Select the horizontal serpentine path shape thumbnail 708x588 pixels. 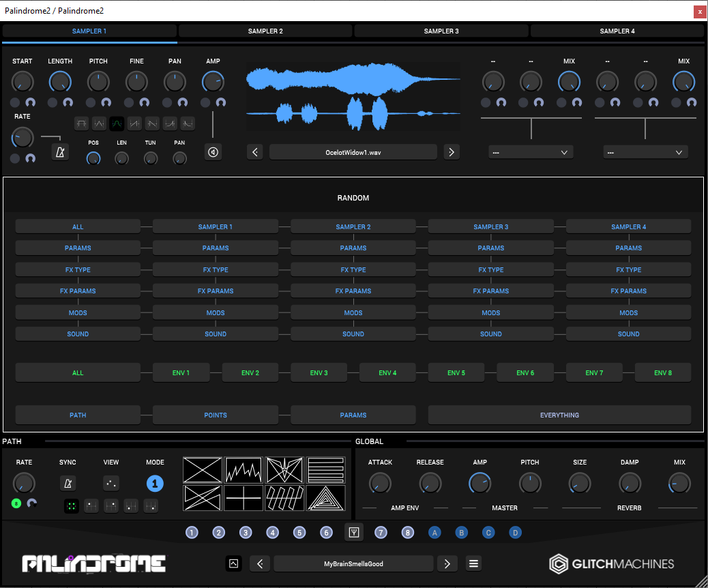(x=325, y=470)
